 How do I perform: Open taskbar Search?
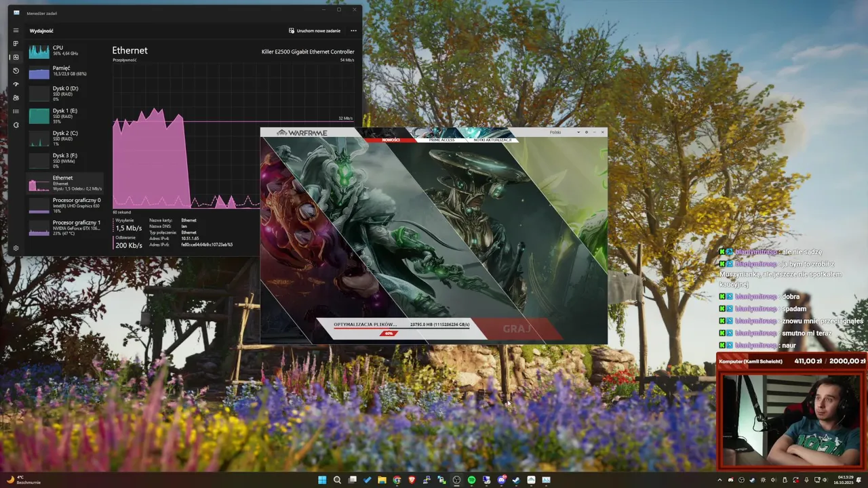pyautogui.click(x=337, y=480)
